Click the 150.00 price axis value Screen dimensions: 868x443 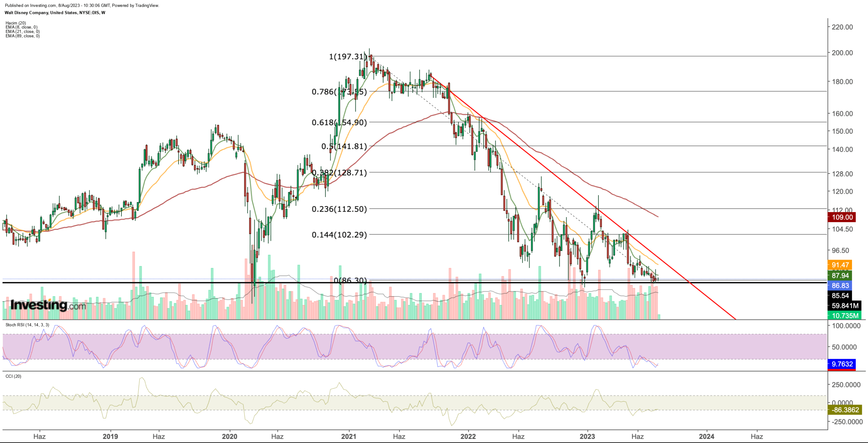click(842, 131)
